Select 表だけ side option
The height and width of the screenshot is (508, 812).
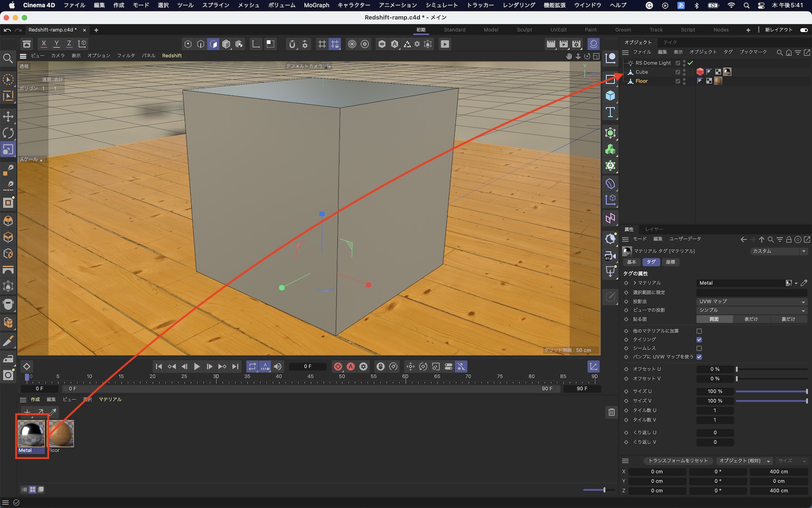[x=751, y=319]
